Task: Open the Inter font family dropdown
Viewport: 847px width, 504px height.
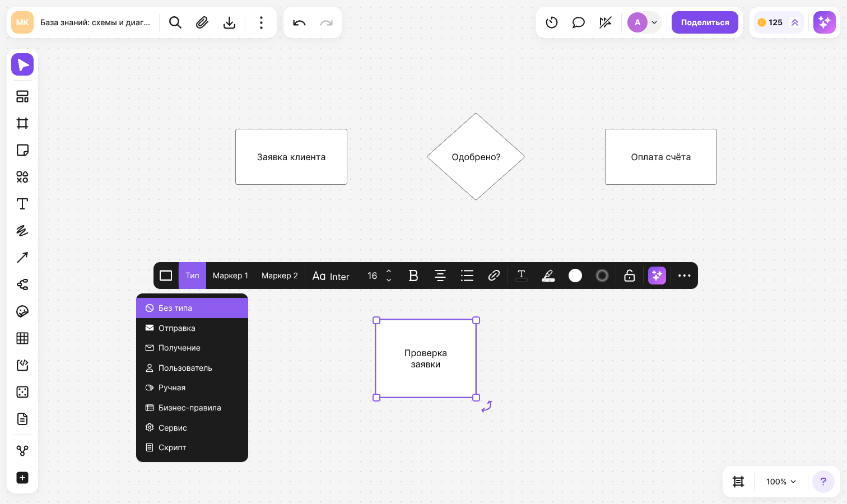Action: [331, 276]
